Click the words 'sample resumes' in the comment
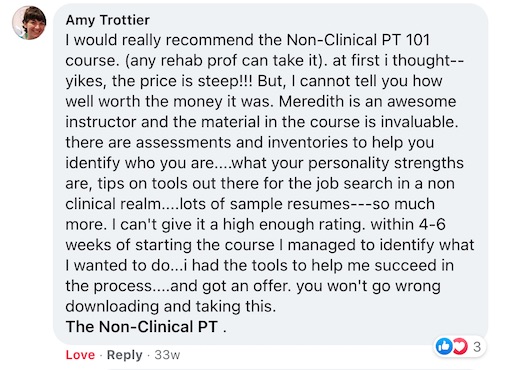The height and width of the screenshot is (370, 510). coord(290,204)
